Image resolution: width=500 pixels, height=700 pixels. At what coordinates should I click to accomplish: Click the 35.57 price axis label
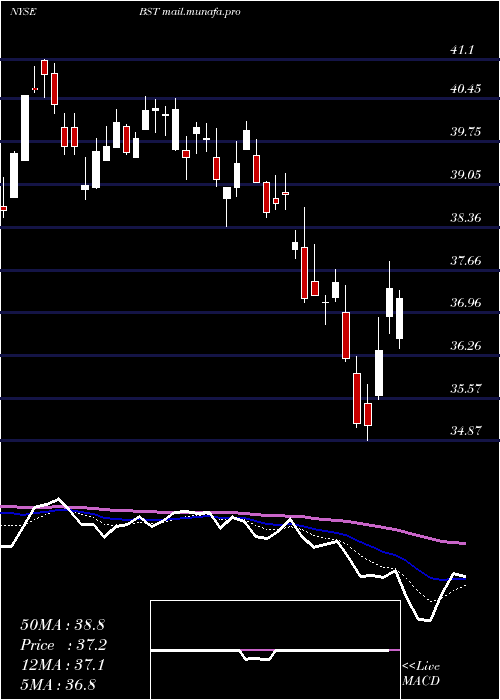[465, 389]
